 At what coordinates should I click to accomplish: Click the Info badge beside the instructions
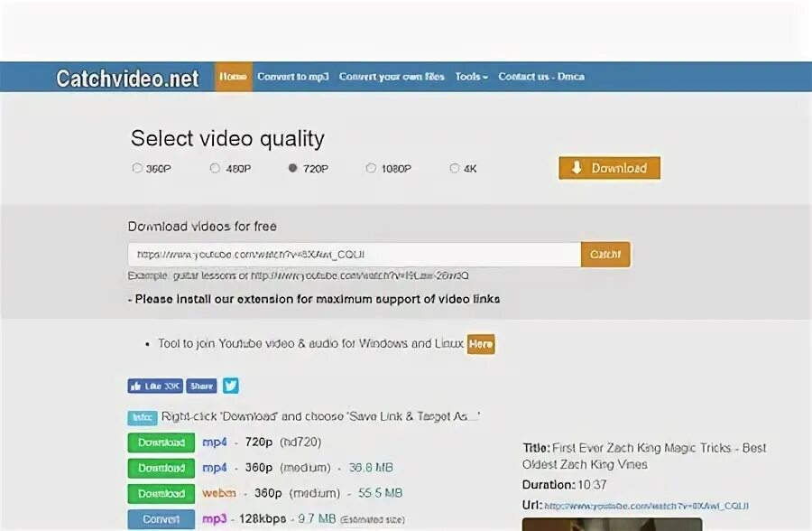(x=142, y=416)
